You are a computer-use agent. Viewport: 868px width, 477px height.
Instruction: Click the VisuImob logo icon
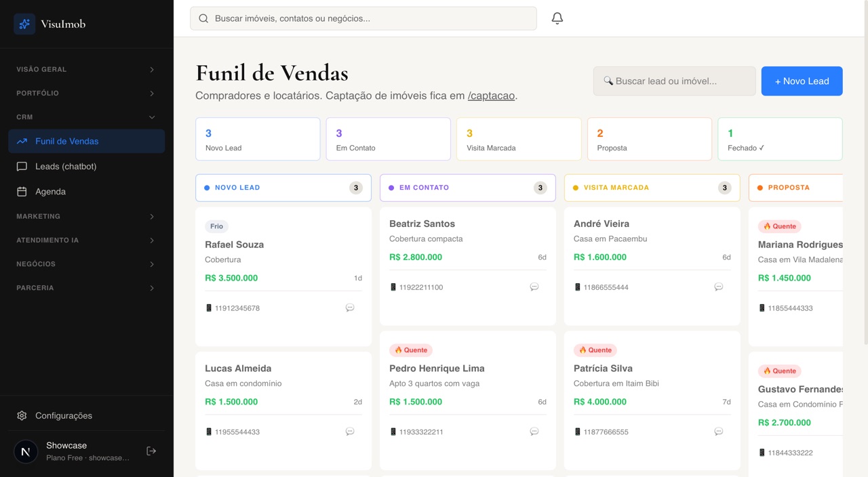(x=24, y=24)
